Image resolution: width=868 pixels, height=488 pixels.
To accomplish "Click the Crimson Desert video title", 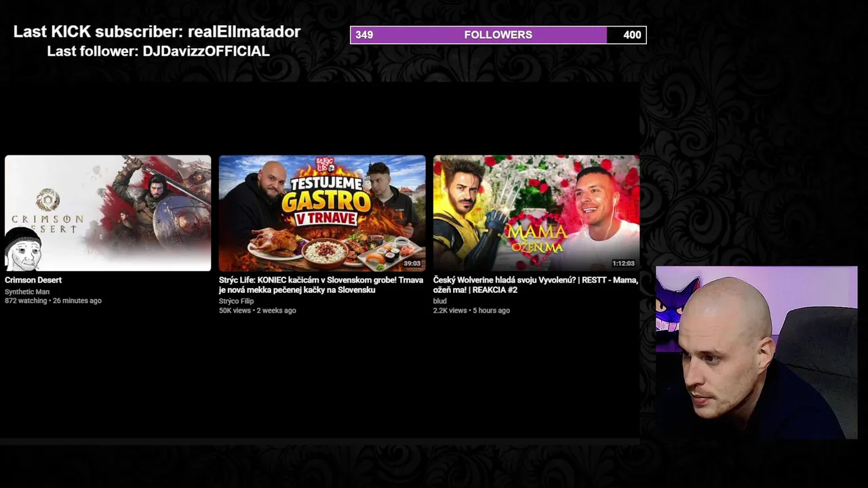I will 33,280.
